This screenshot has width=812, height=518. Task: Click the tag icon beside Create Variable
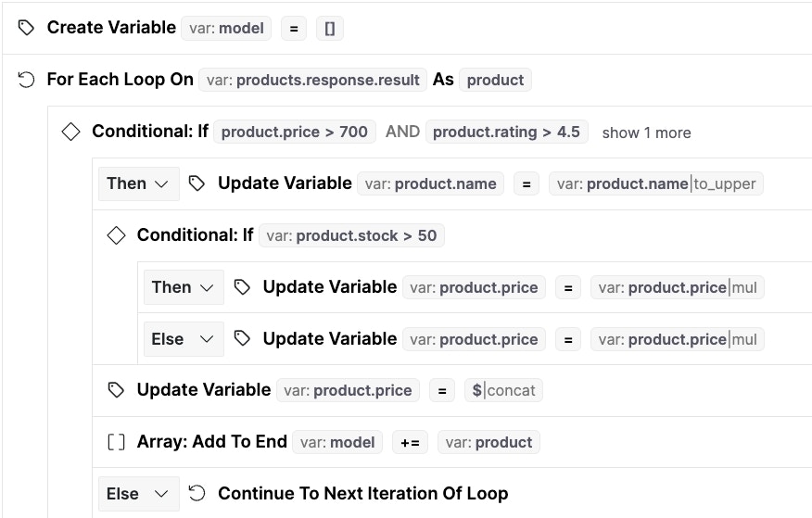pos(26,28)
